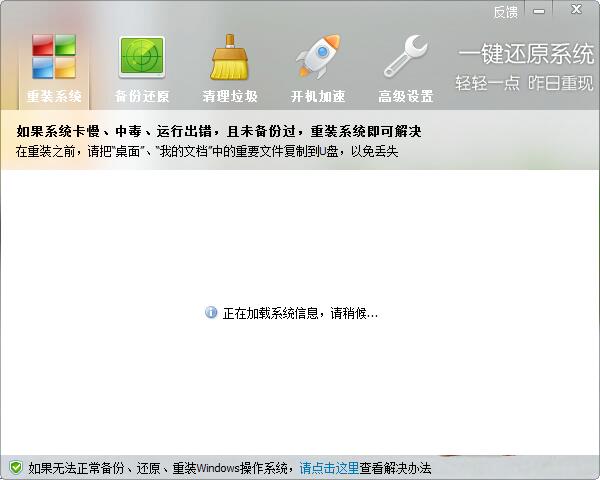This screenshot has width=600, height=480.
Task: Close the window with the X button
Action: [576, 9]
